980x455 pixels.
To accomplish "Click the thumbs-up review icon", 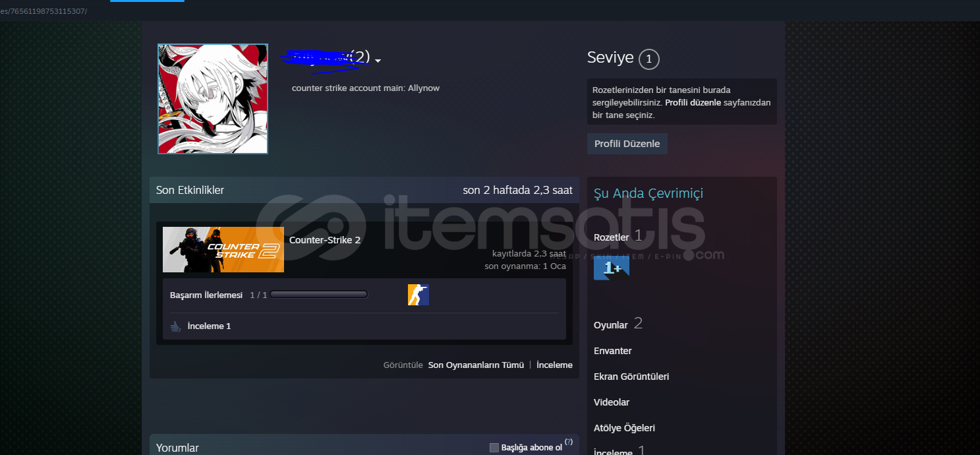I will [176, 326].
